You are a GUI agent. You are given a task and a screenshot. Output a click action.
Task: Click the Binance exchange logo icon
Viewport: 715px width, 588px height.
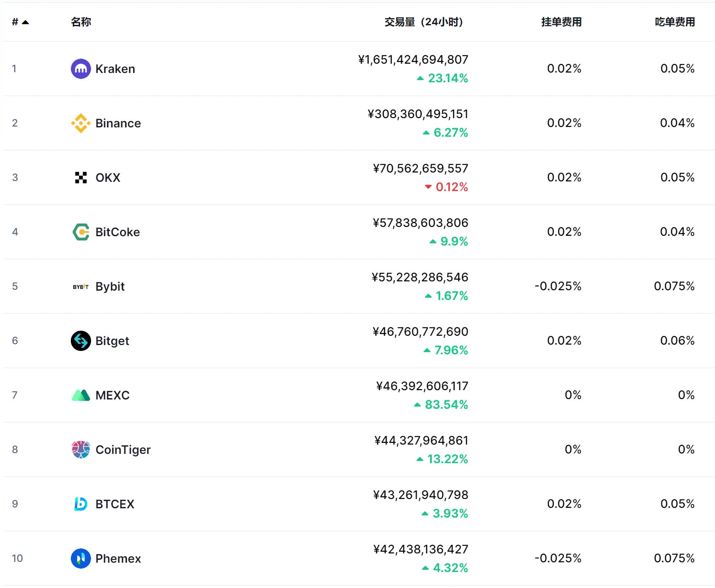click(81, 123)
